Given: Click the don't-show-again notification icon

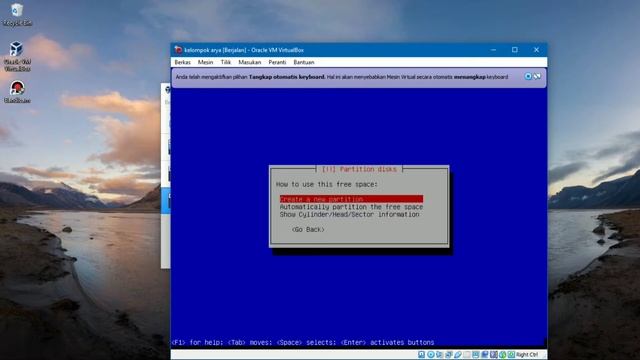Looking at the screenshot, I should 537,76.
